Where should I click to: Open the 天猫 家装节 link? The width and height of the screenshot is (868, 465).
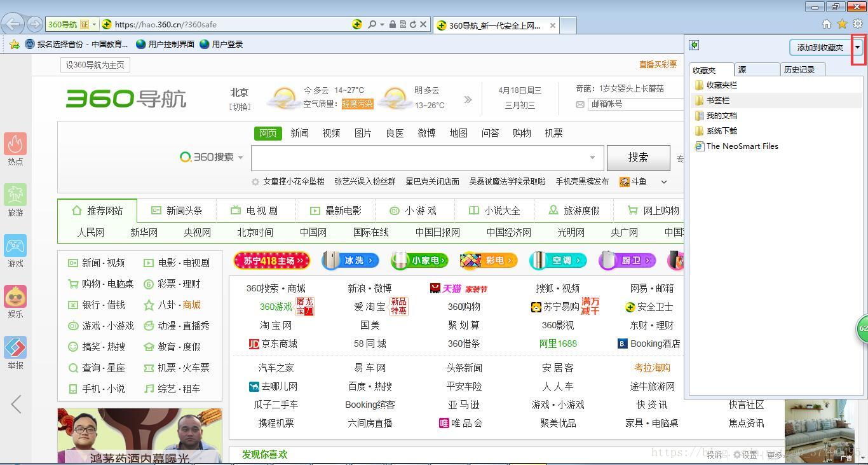pyautogui.click(x=459, y=289)
